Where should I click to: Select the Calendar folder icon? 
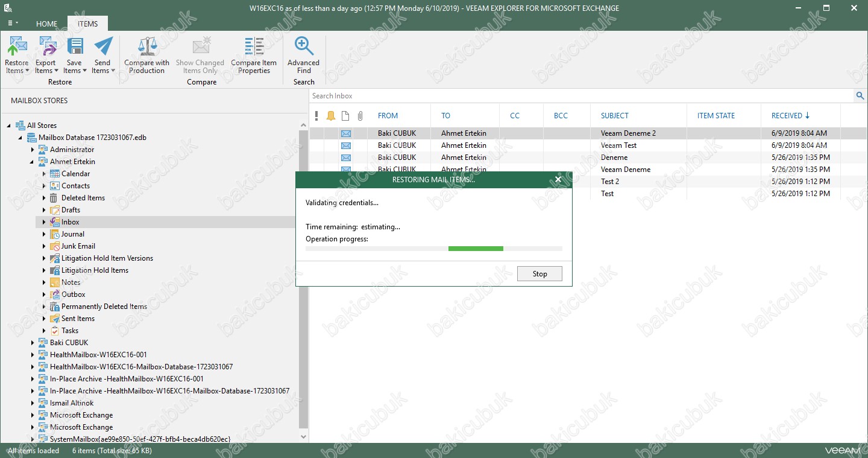click(x=55, y=174)
